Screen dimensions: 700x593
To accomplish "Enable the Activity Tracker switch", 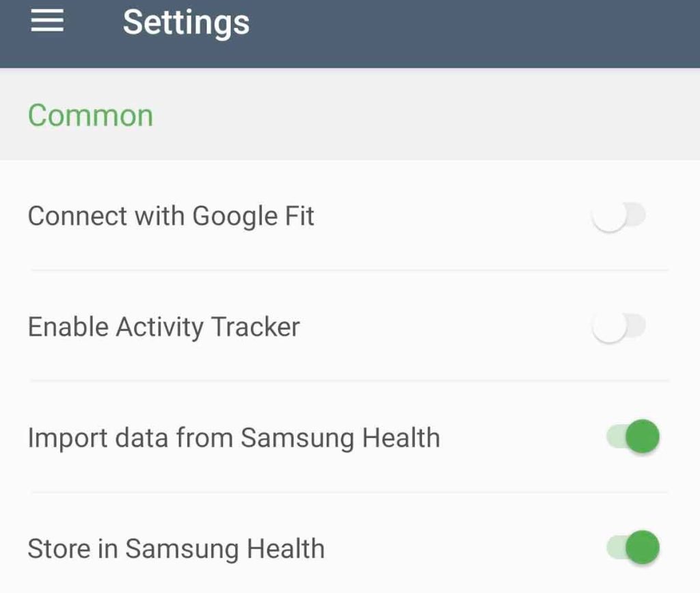I will (619, 327).
